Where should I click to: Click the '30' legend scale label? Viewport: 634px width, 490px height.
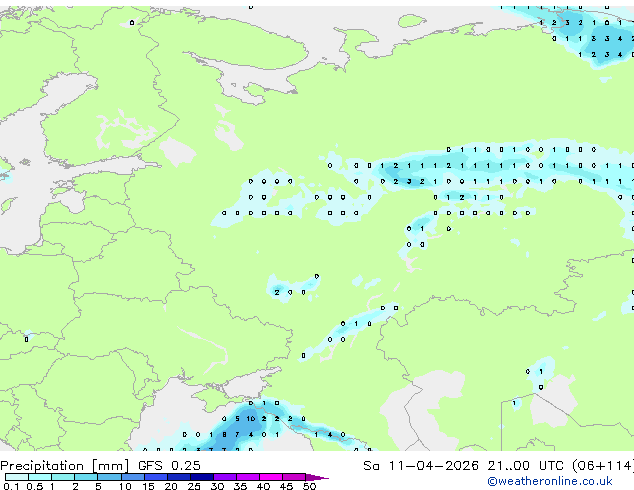coord(217,486)
